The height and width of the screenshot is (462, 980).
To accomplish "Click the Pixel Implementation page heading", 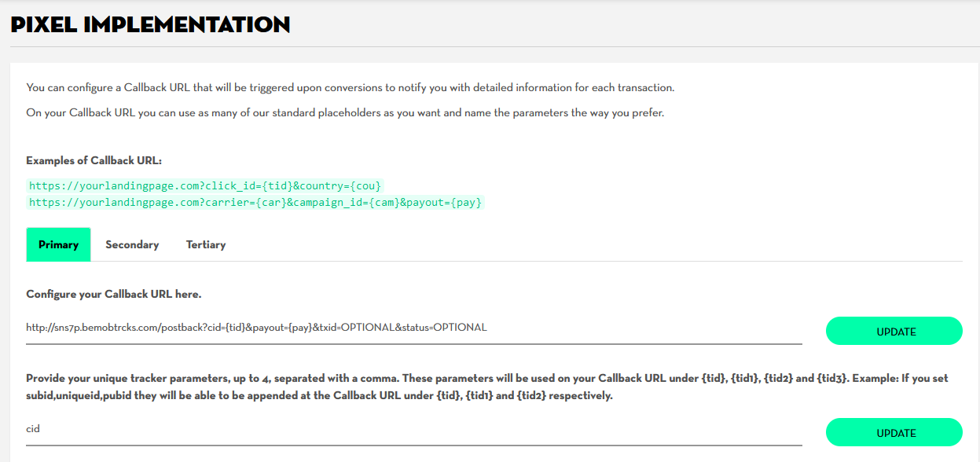I will (x=150, y=24).
